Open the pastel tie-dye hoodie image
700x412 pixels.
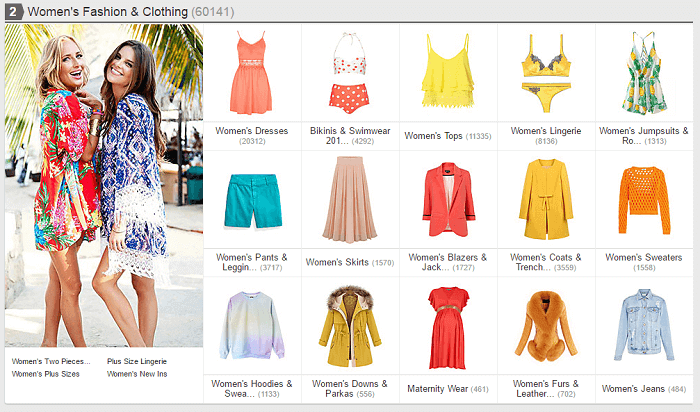[251, 326]
